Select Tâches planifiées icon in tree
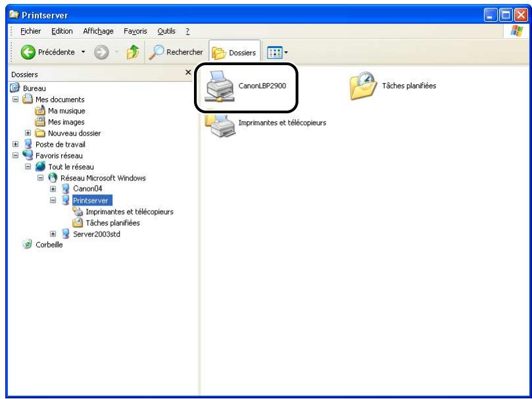The width and height of the screenshot is (532, 399). coord(78,223)
